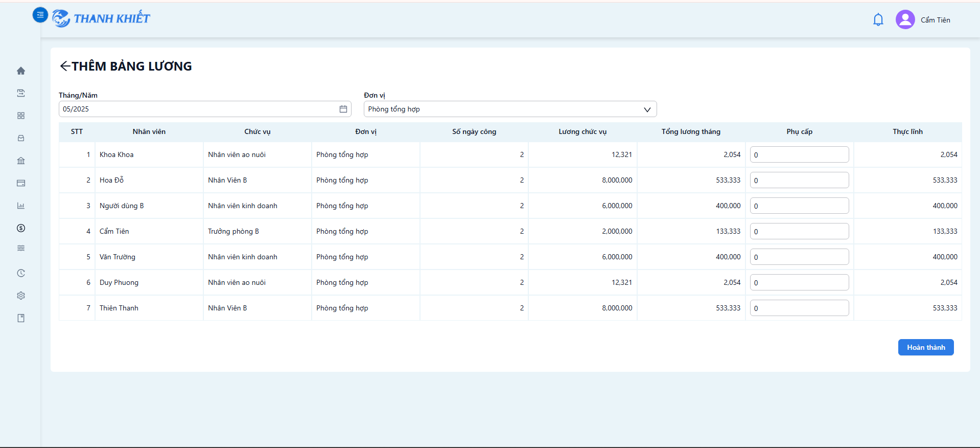The image size is (980, 448).
Task: Open the notifications bell
Action: click(x=878, y=20)
